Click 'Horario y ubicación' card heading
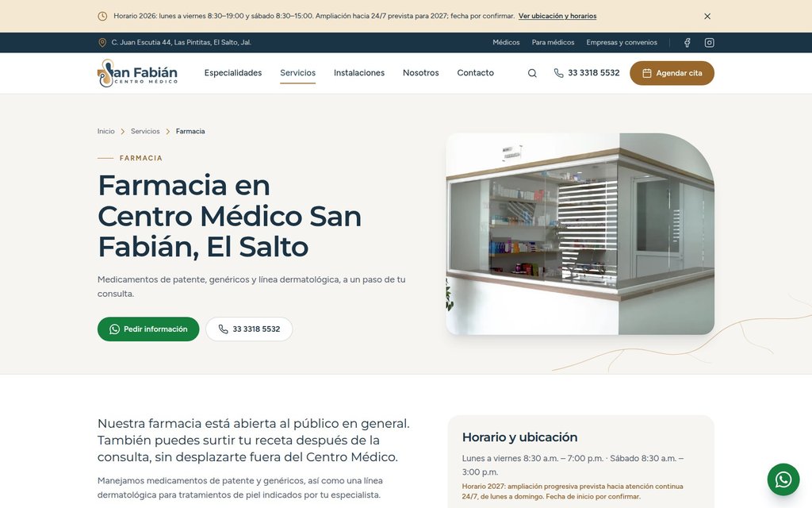 (519, 437)
